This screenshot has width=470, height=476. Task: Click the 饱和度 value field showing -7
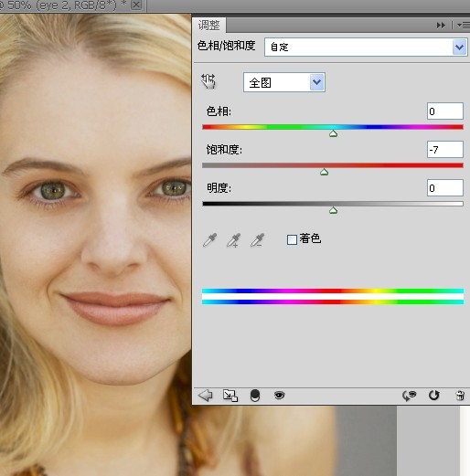pos(445,149)
